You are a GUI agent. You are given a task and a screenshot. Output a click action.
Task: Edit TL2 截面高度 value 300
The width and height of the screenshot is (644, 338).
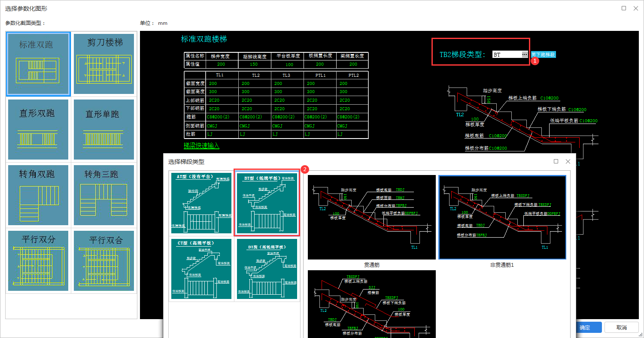[246, 92]
